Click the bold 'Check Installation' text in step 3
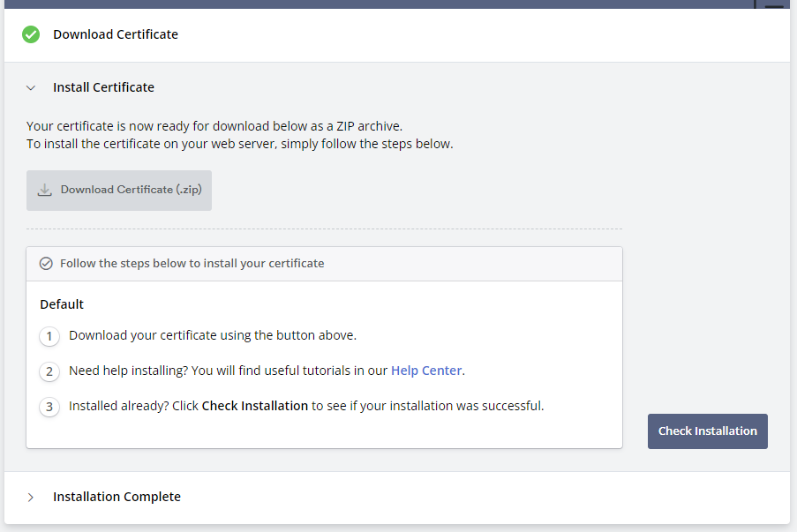This screenshot has height=532, width=797. click(x=255, y=406)
